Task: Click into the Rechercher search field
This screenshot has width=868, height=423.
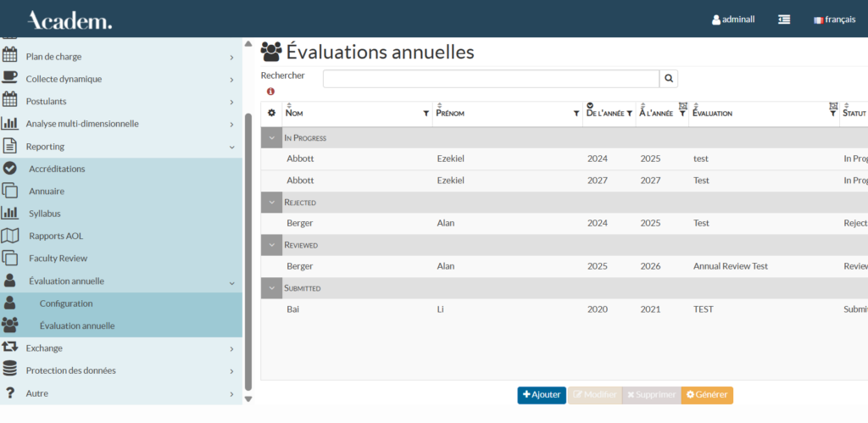Action: [x=491, y=79]
